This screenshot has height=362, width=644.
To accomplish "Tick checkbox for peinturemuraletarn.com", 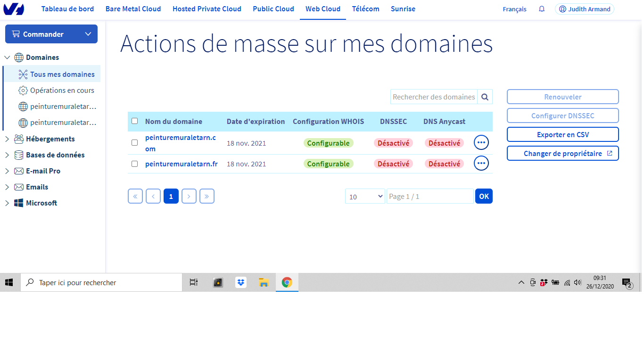I will [x=135, y=142].
